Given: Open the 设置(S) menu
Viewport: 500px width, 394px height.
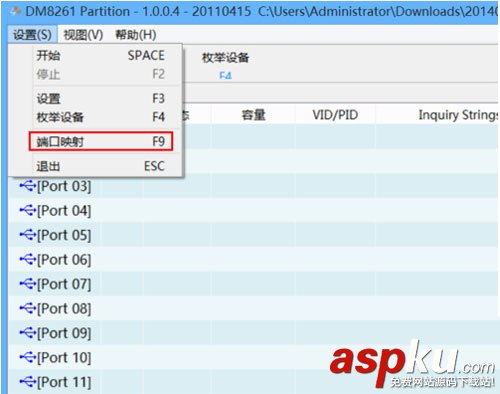Looking at the screenshot, I should (x=32, y=35).
